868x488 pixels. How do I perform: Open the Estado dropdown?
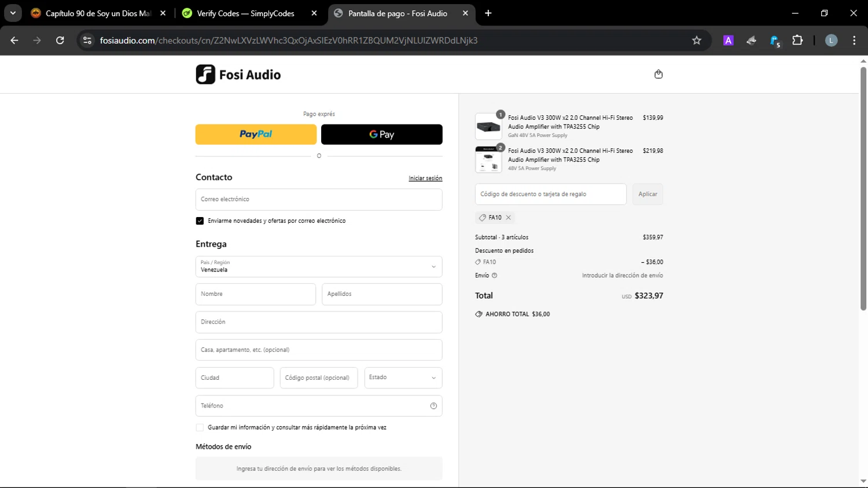coord(403,377)
